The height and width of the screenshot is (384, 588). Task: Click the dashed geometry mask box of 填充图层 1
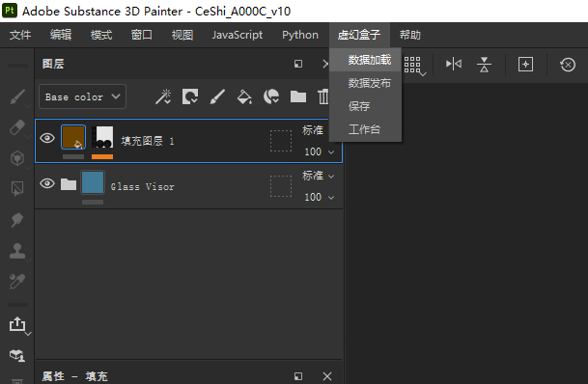coord(281,141)
